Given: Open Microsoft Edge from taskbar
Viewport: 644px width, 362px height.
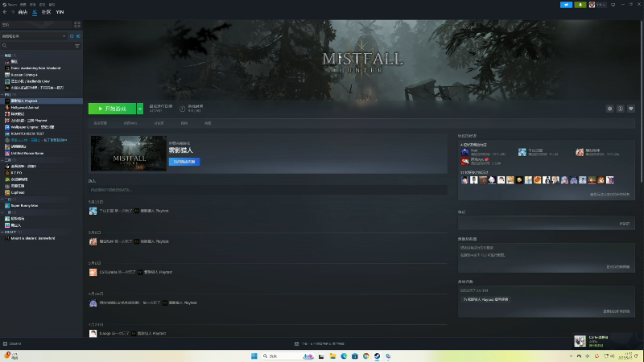Looking at the screenshot, I should point(344,356).
